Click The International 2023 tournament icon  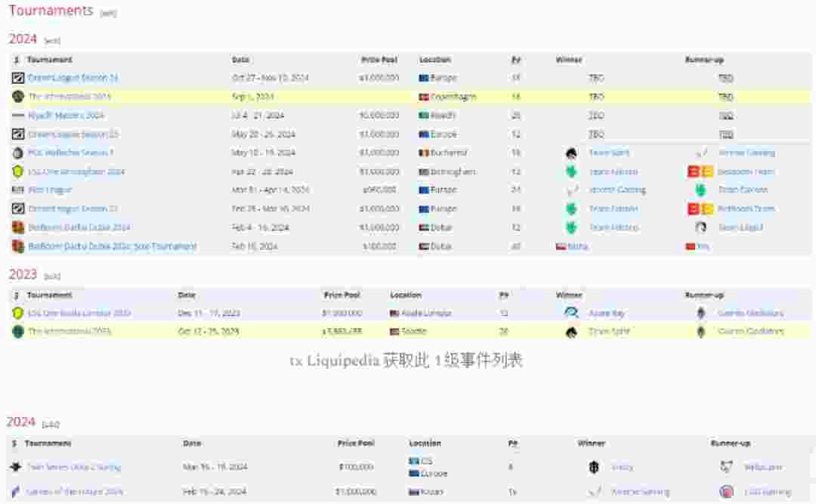17,332
